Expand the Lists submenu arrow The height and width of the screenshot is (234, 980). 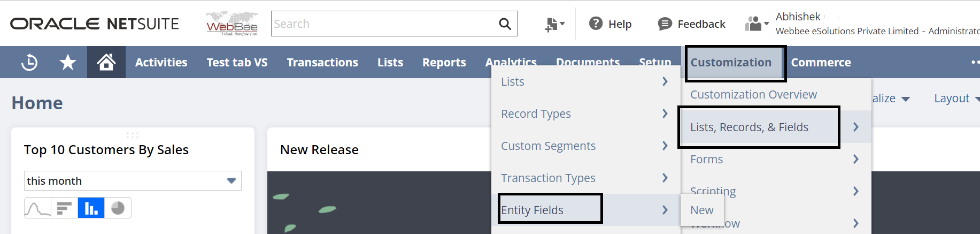[665, 81]
